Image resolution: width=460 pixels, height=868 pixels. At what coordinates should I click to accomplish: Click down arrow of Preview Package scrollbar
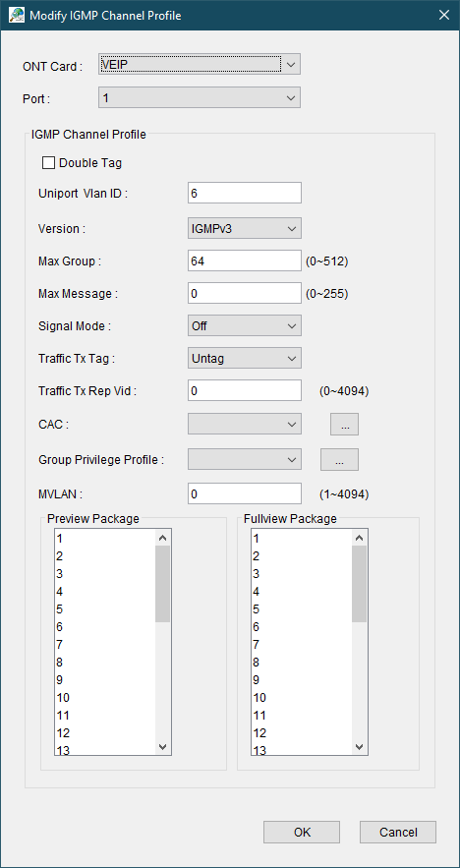point(163,746)
